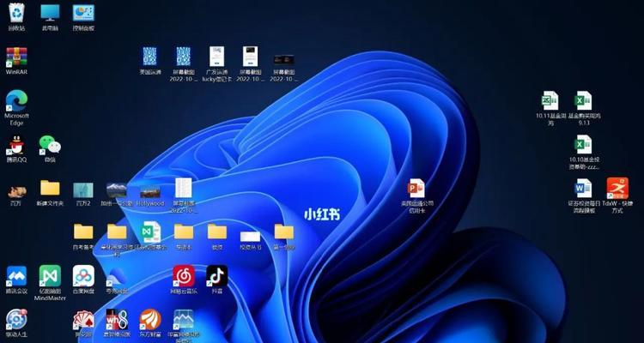
Task: Select the 百万2 image file
Action: click(x=83, y=190)
